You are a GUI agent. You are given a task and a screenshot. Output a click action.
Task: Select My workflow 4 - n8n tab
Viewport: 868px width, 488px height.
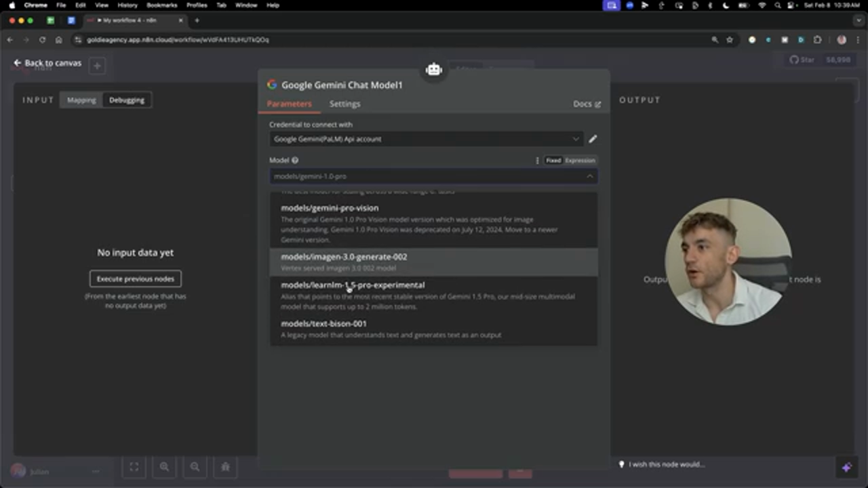click(x=134, y=20)
